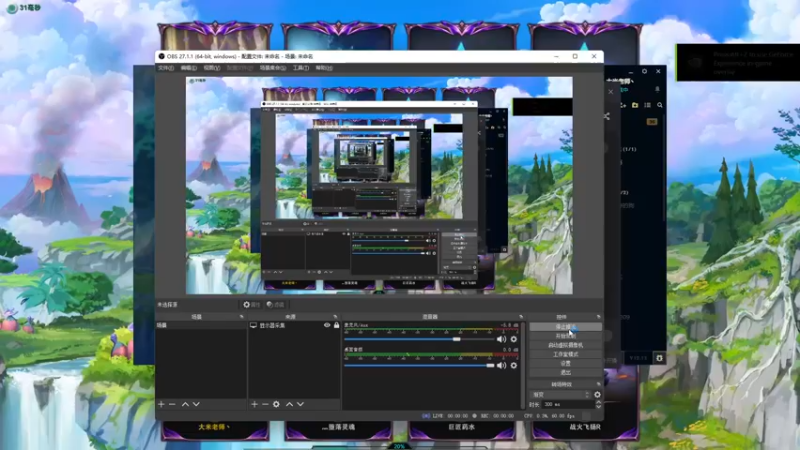The image size is (800, 450).
Task: Float the 场景 dock with its header icon
Action: [x=241, y=317]
